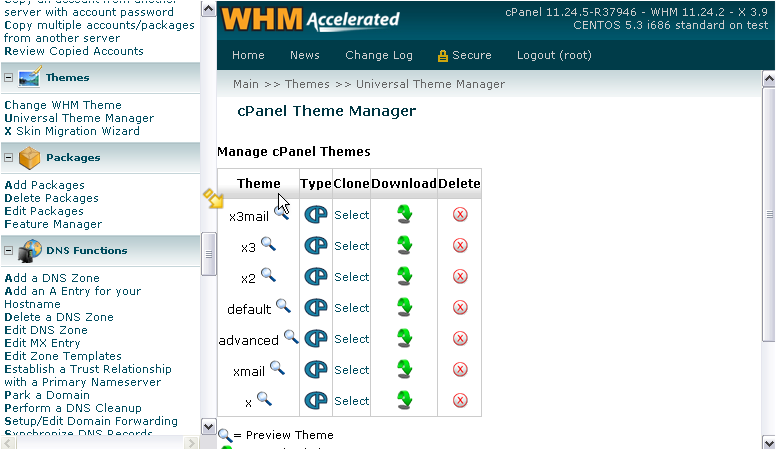Open Delete Packages link
The width and height of the screenshot is (776, 450).
pos(51,198)
